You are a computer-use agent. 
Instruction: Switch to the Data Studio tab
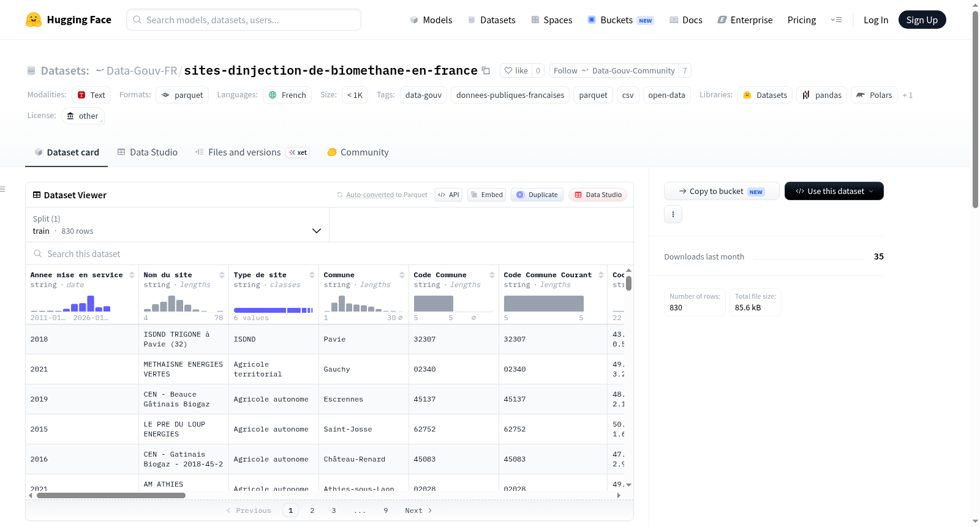[148, 152]
